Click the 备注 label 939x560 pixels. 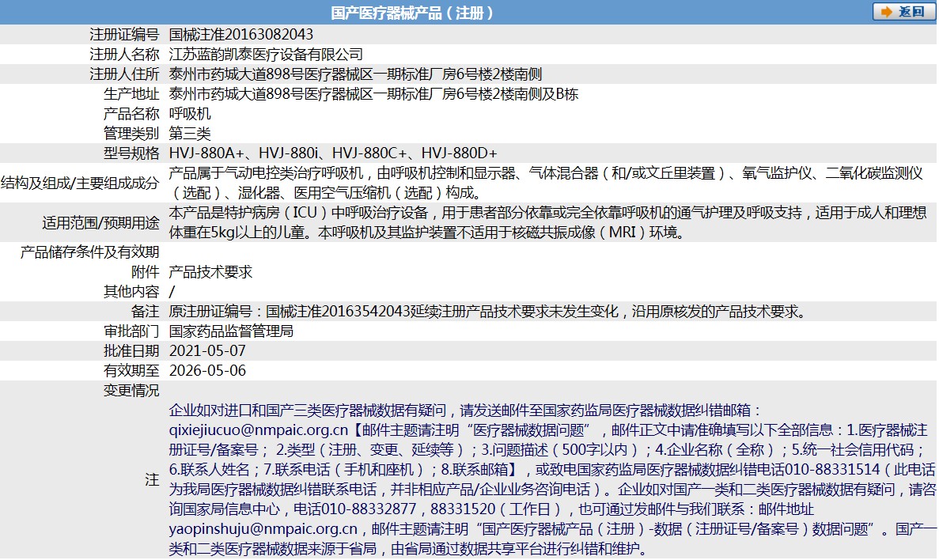point(146,312)
